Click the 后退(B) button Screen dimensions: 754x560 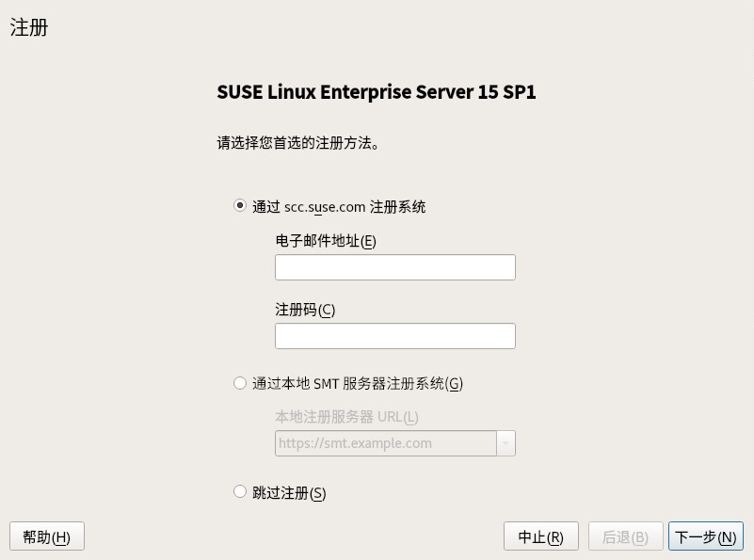(x=625, y=536)
